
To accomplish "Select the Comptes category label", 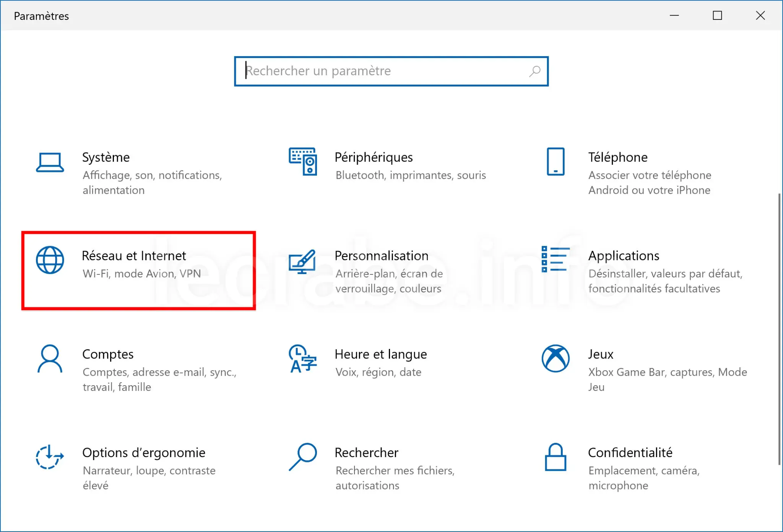I will point(108,354).
